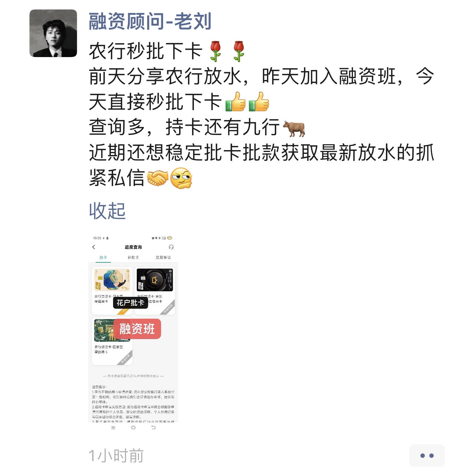Viewport: 476px width, 474px height.
Task: Click the 1小时前 timestamp
Action: point(116,455)
